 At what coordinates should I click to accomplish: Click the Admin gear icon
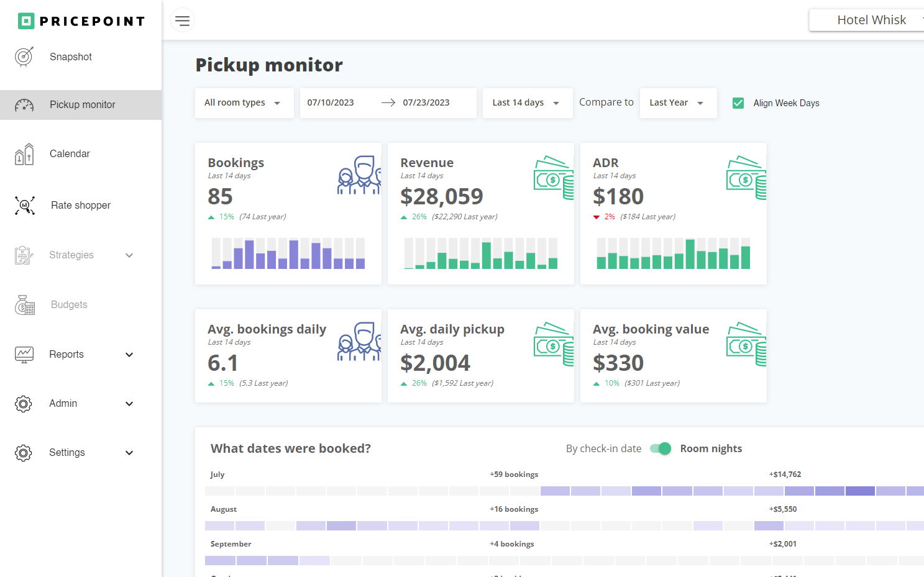24,404
